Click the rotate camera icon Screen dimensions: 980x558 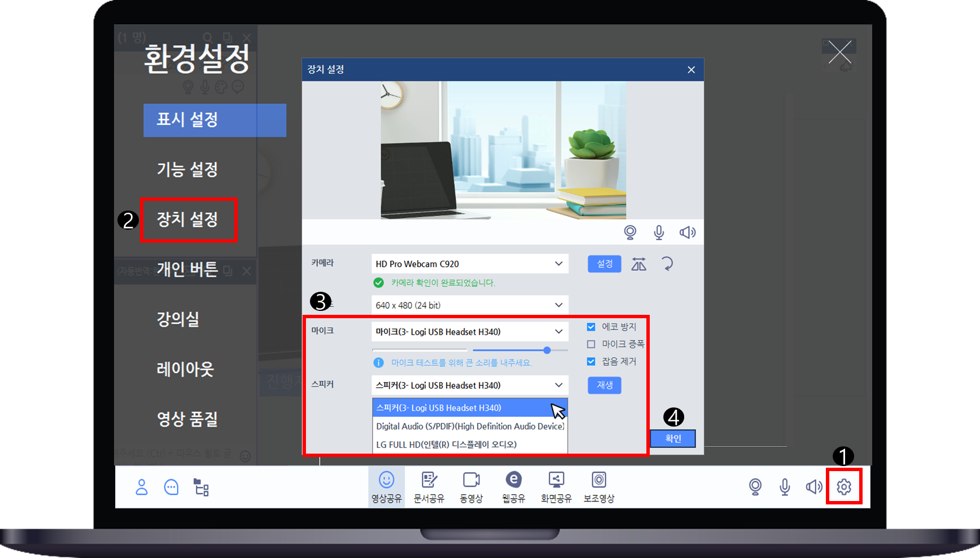click(667, 264)
